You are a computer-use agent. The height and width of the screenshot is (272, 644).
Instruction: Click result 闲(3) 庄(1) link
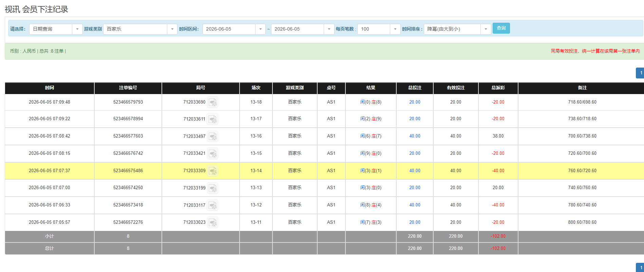(x=371, y=171)
